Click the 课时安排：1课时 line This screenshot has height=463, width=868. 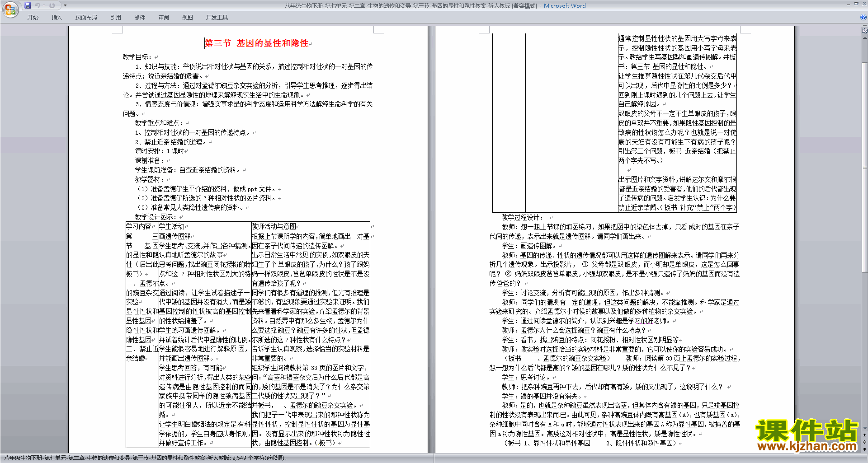[159, 151]
